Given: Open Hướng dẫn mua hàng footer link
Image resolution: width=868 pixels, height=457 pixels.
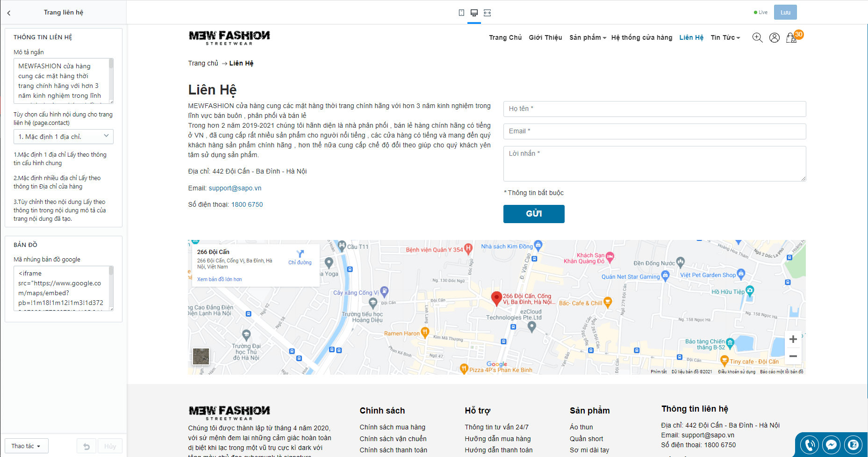Looking at the screenshot, I should click(x=498, y=439).
